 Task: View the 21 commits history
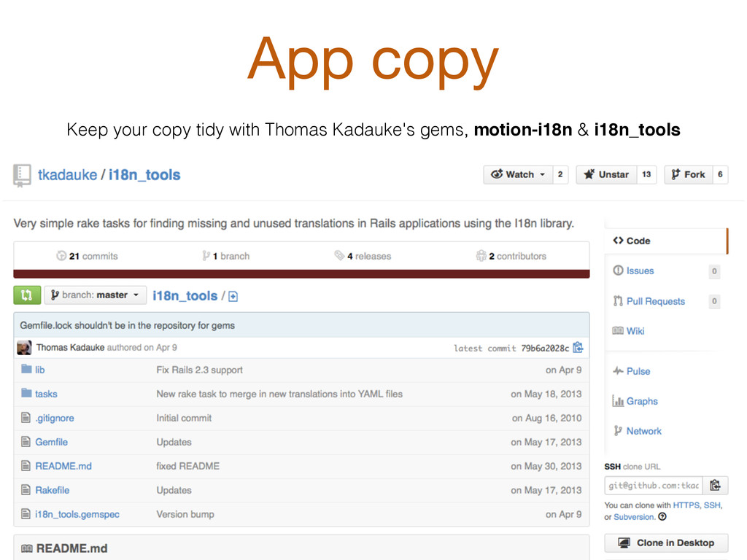click(87, 256)
